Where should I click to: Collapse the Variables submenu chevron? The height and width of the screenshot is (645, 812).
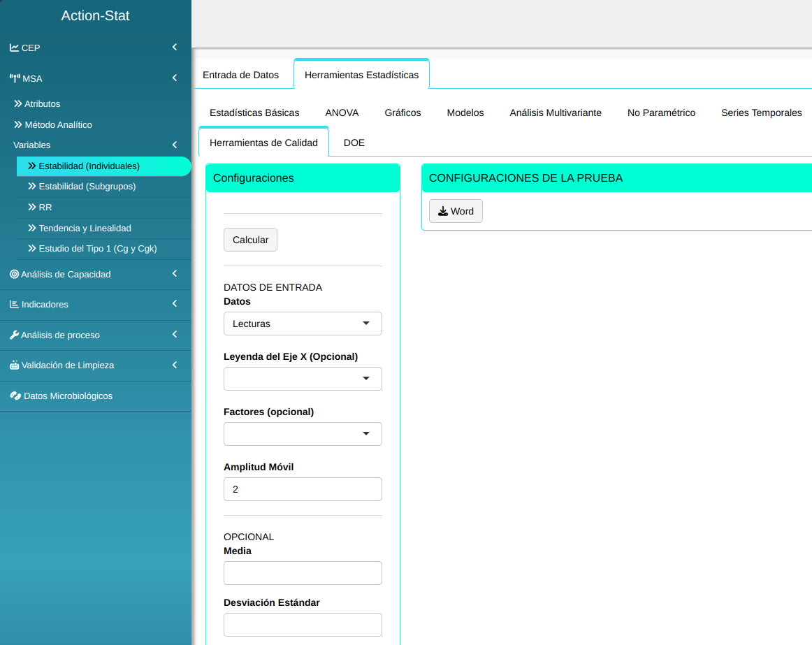(175, 145)
